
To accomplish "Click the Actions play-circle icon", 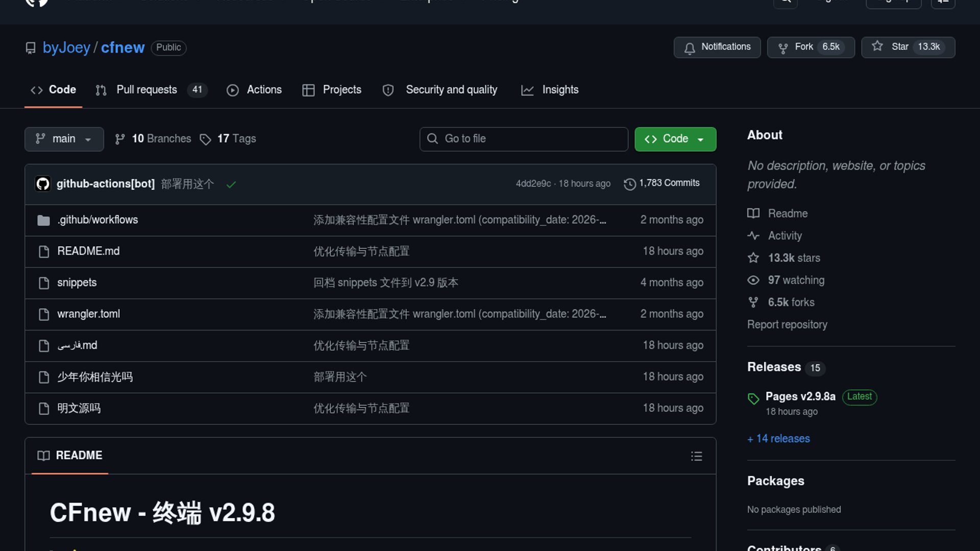I will tap(233, 90).
